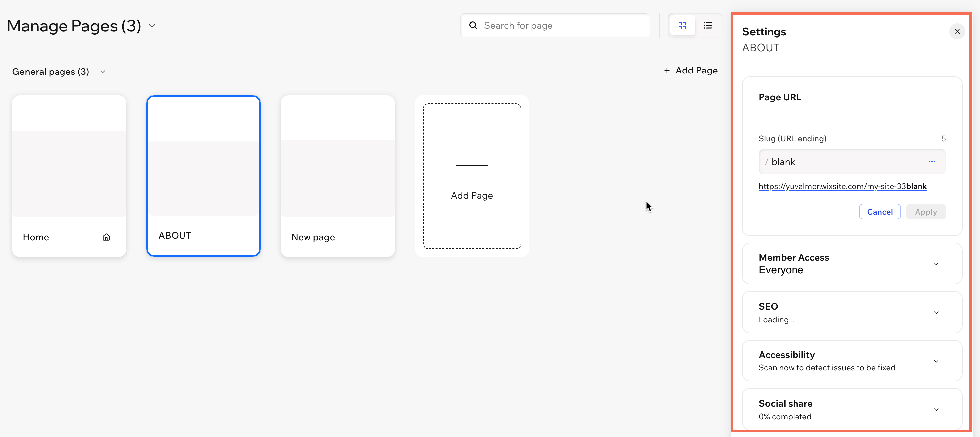Switch to list view layout
The image size is (980, 437).
(708, 26)
